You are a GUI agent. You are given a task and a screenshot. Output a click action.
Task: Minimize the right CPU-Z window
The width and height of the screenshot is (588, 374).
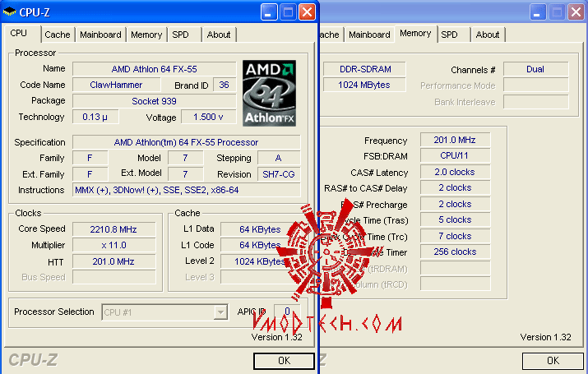[538, 12]
